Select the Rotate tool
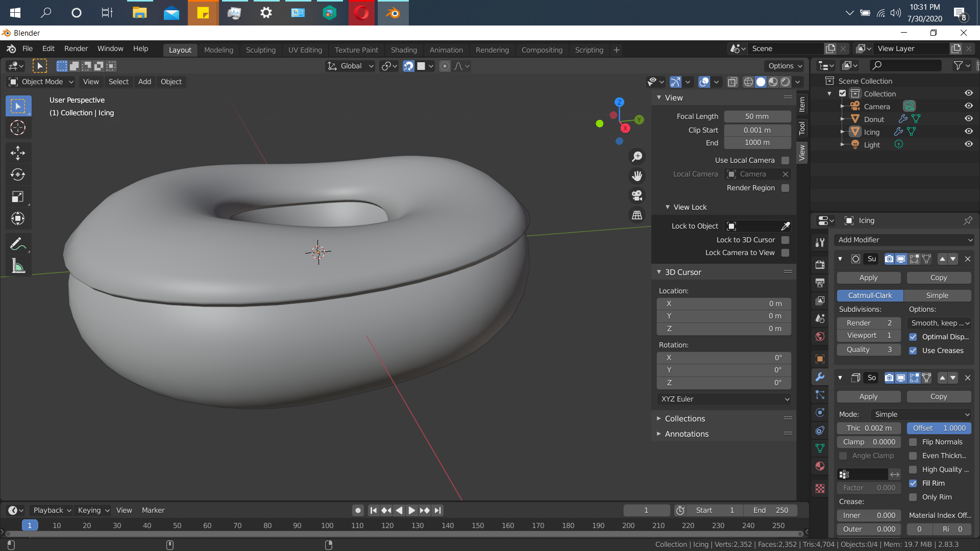 coord(18,174)
